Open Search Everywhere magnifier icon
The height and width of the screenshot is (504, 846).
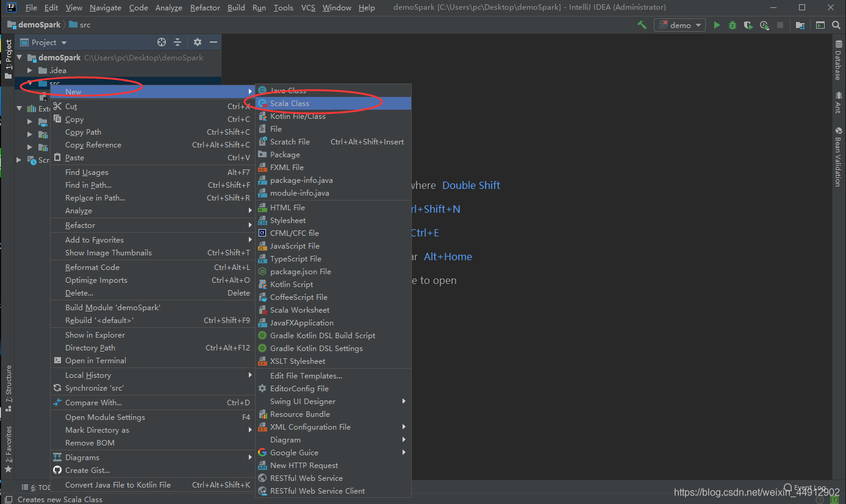[x=836, y=25]
